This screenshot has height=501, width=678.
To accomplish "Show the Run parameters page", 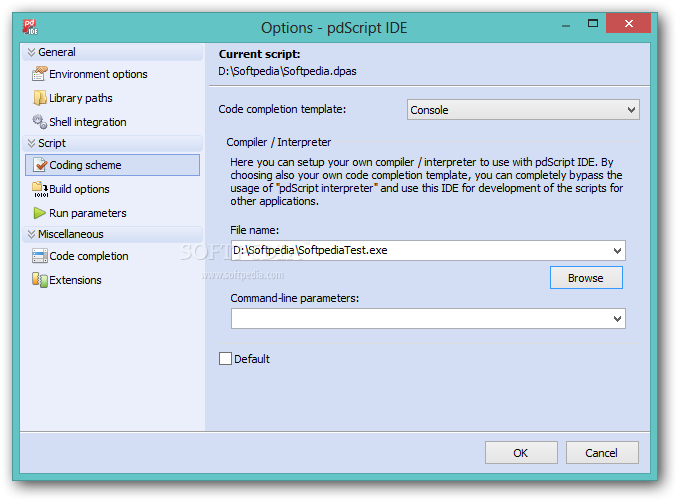I will pos(88,213).
